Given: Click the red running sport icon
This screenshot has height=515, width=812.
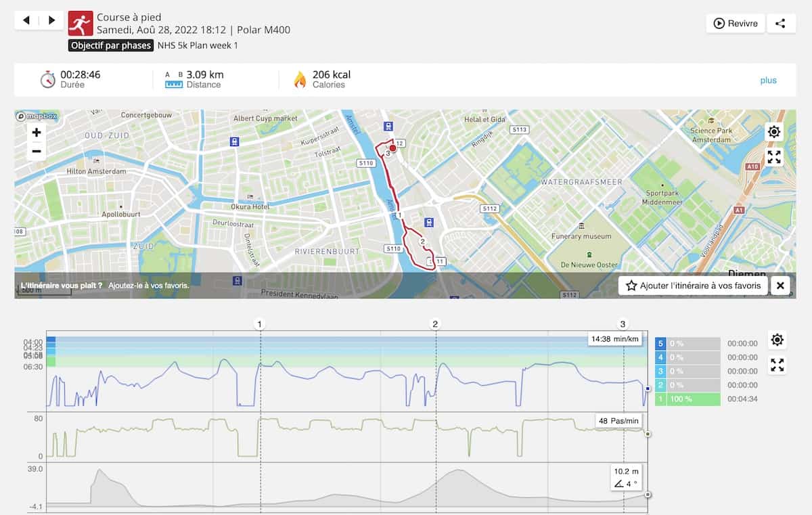Looking at the screenshot, I should (x=81, y=23).
